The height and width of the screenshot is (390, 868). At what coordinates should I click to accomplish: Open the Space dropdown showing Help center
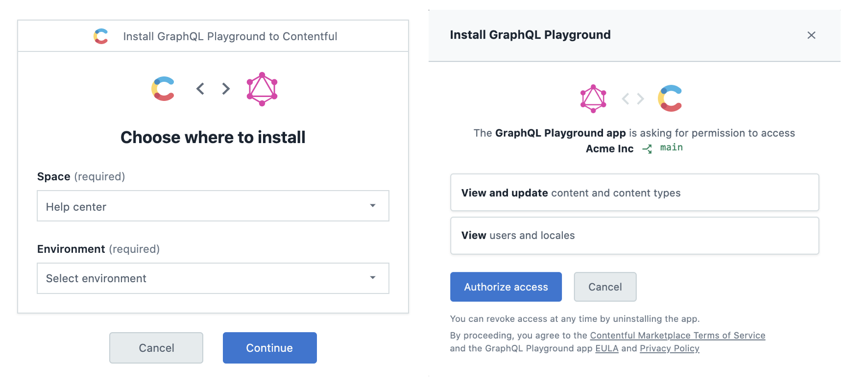pos(213,206)
